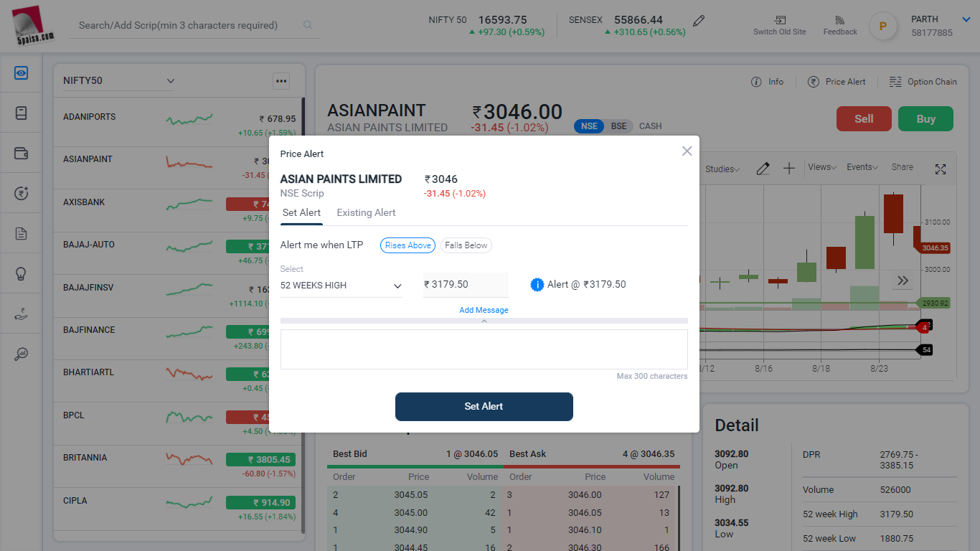This screenshot has width=980, height=551.
Task: Click the alert info icon
Action: click(x=537, y=285)
